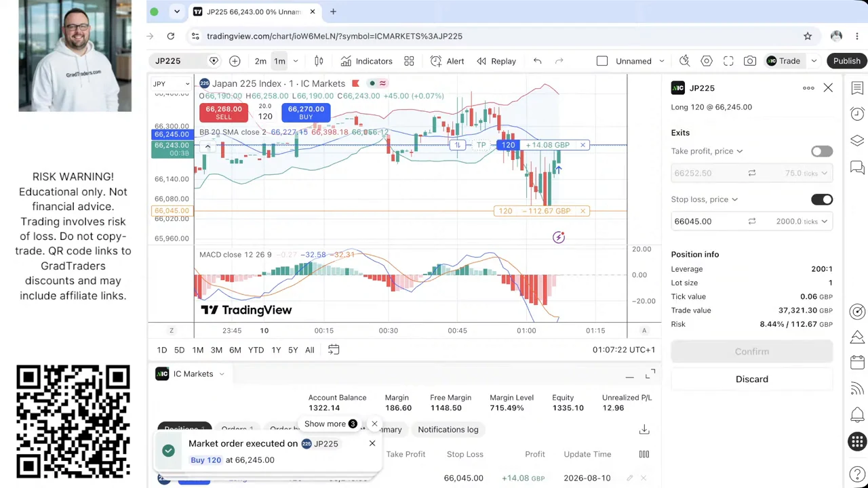Click the go to realtime lightning icon on chart

[x=558, y=237]
